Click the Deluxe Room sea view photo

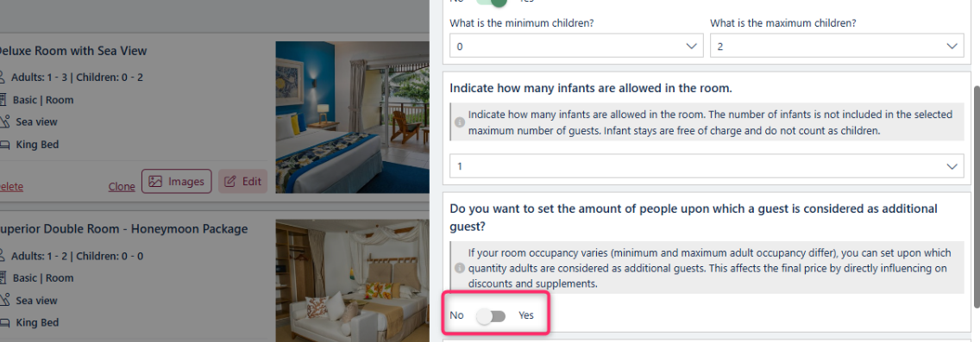coord(353,117)
